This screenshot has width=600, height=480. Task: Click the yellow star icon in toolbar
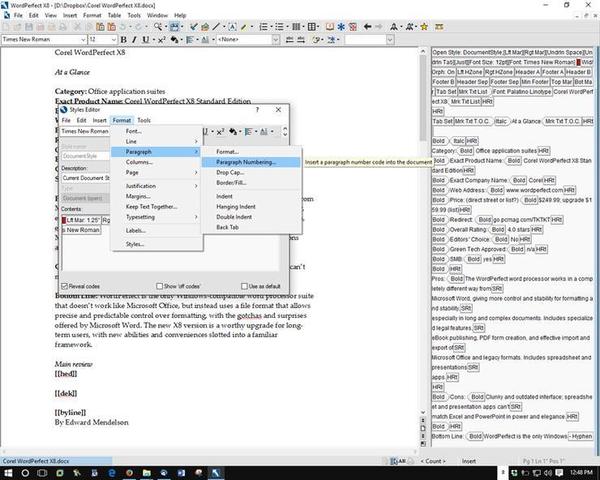[x=424, y=26]
